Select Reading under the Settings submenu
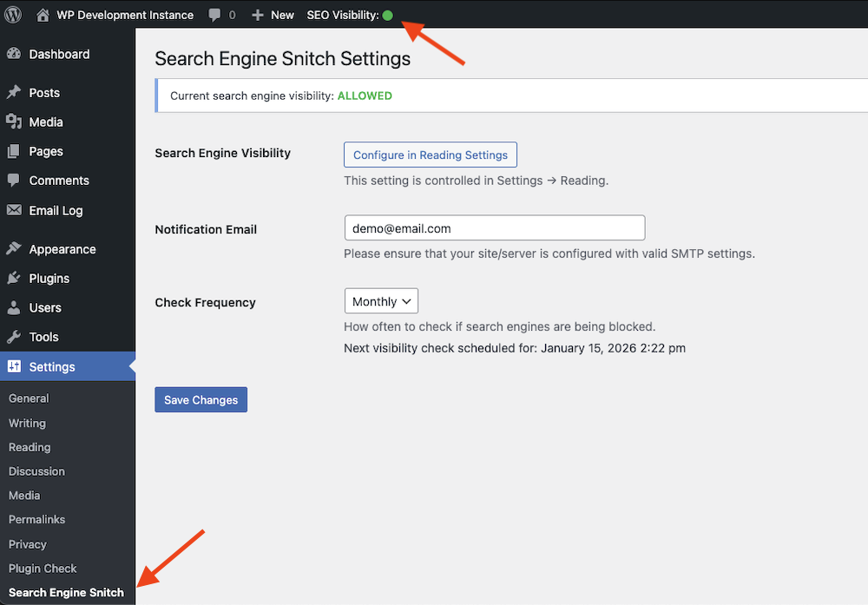Screen dimensions: 868x605 pos(29,447)
